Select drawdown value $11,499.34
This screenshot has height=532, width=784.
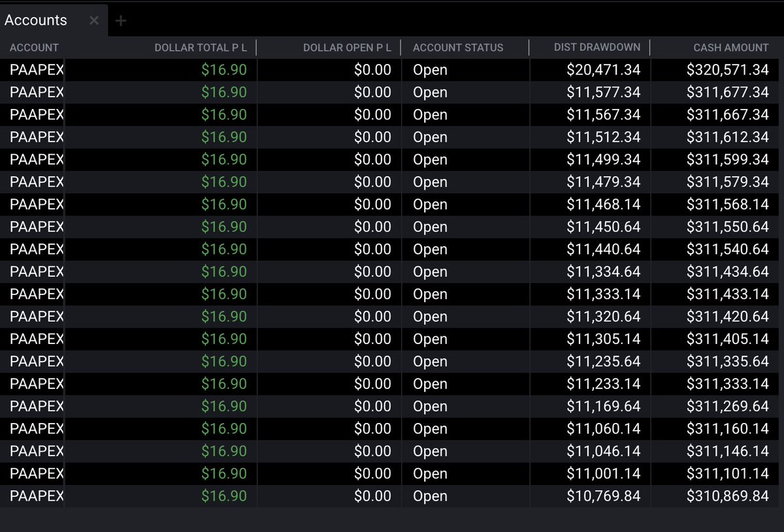604,159
